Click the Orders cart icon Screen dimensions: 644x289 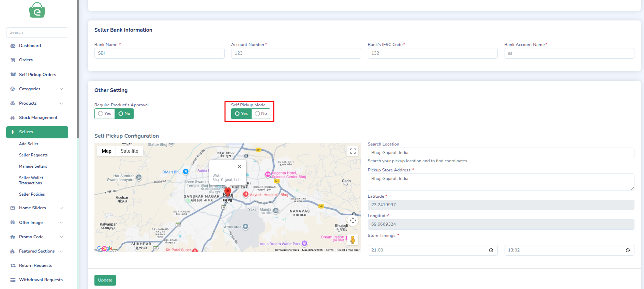tap(13, 60)
